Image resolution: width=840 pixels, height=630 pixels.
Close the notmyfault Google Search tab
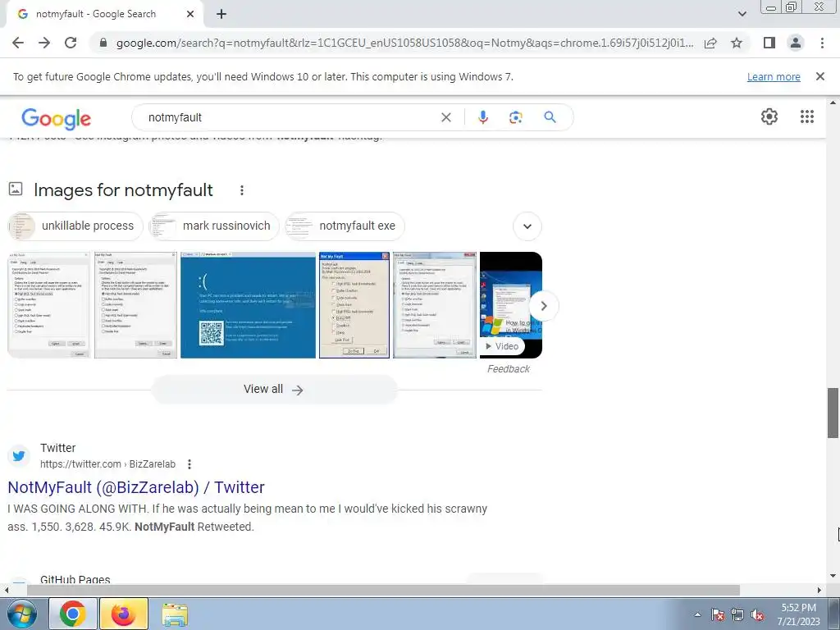click(190, 14)
